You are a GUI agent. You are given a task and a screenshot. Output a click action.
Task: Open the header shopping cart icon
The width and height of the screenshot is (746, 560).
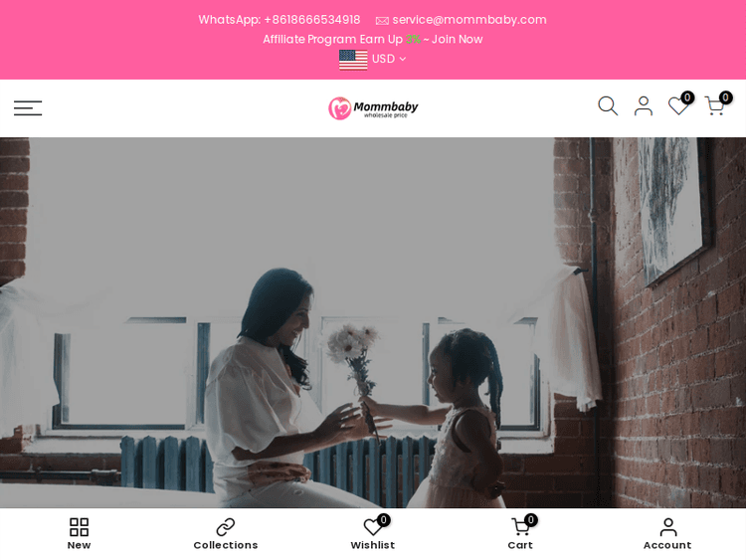(714, 105)
